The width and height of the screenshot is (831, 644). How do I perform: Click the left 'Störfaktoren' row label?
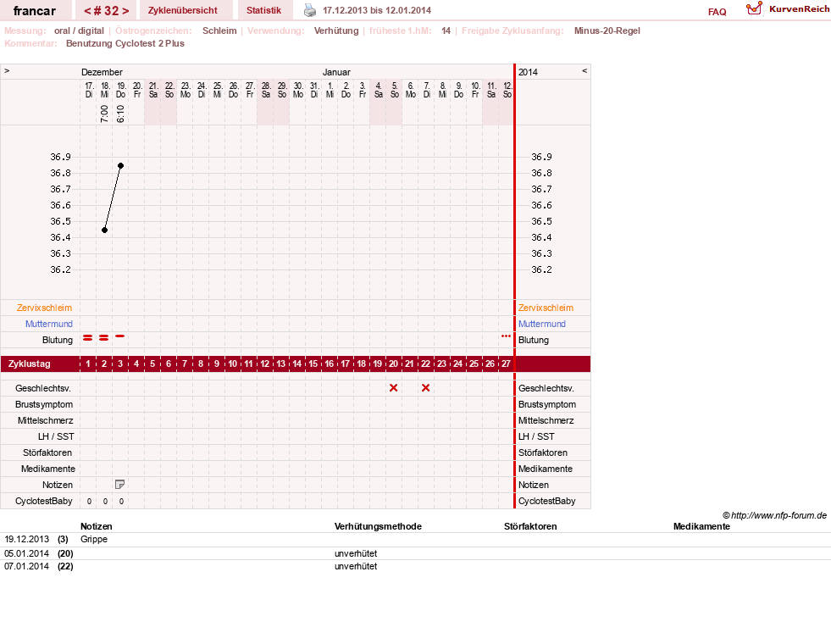[47, 452]
